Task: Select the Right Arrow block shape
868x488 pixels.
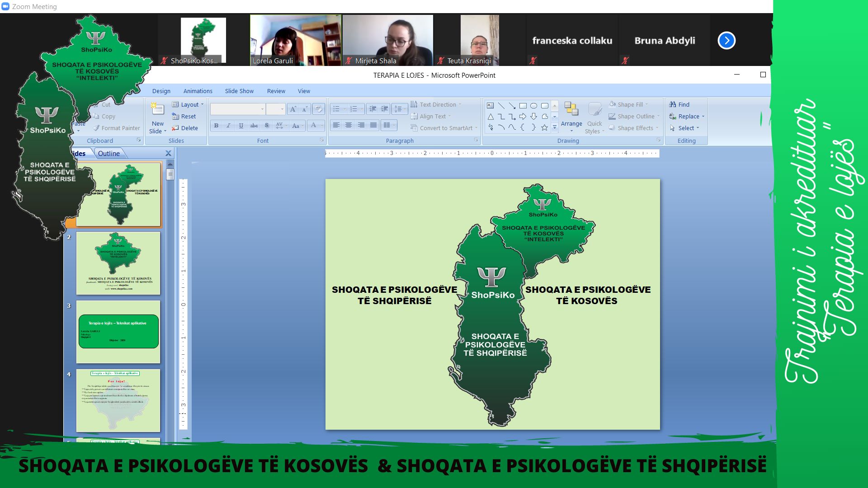Action: click(x=523, y=117)
